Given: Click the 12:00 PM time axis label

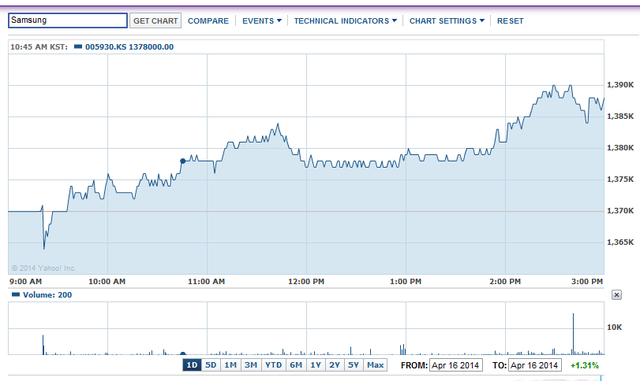Looking at the screenshot, I should click(x=306, y=281).
